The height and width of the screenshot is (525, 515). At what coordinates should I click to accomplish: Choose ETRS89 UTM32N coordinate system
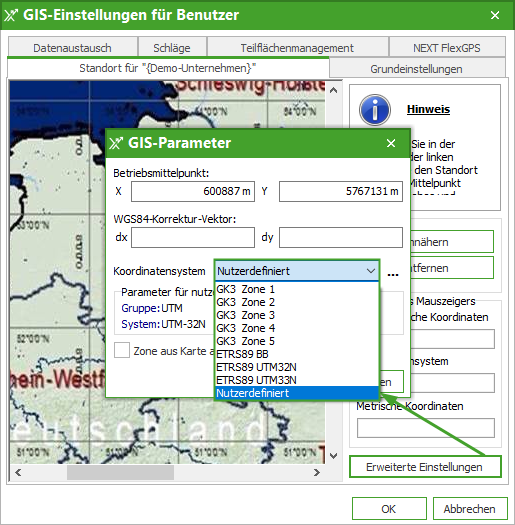(x=297, y=367)
